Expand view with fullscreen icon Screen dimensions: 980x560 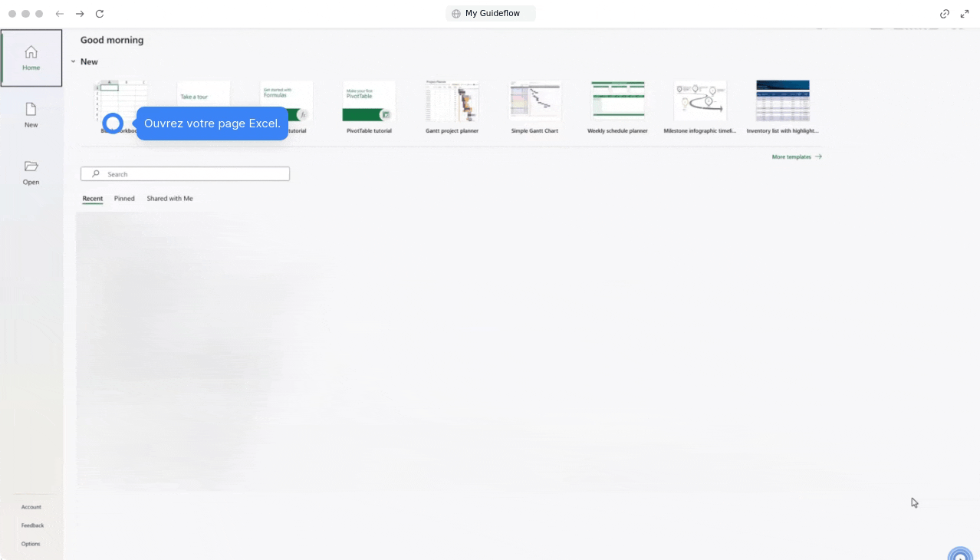pyautogui.click(x=965, y=14)
